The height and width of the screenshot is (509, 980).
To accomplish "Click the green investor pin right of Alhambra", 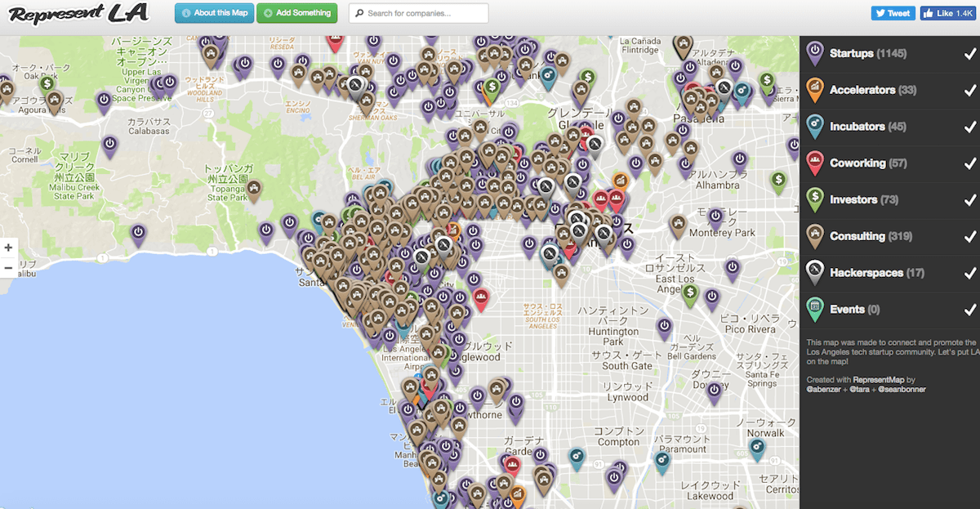I will 779,183.
